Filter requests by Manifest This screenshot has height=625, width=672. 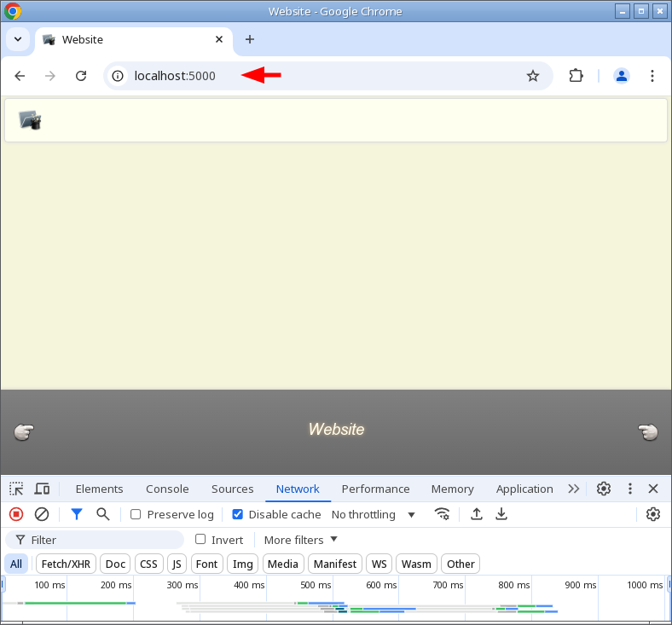point(334,564)
